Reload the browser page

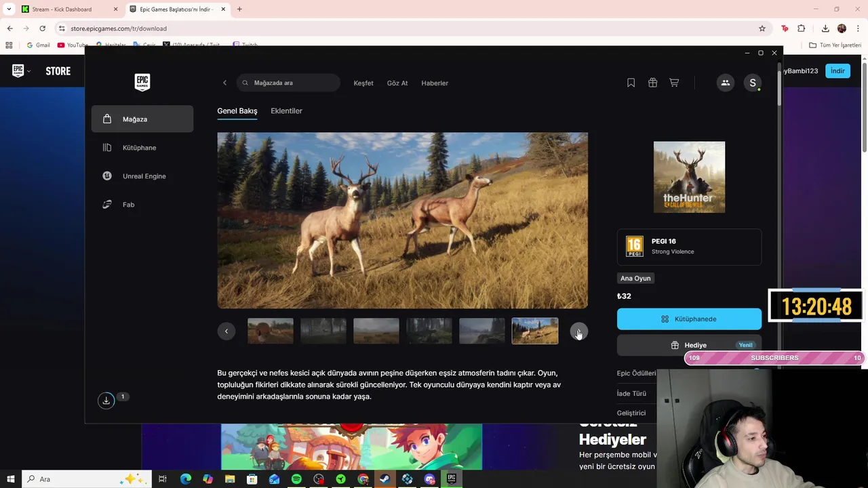(42, 28)
